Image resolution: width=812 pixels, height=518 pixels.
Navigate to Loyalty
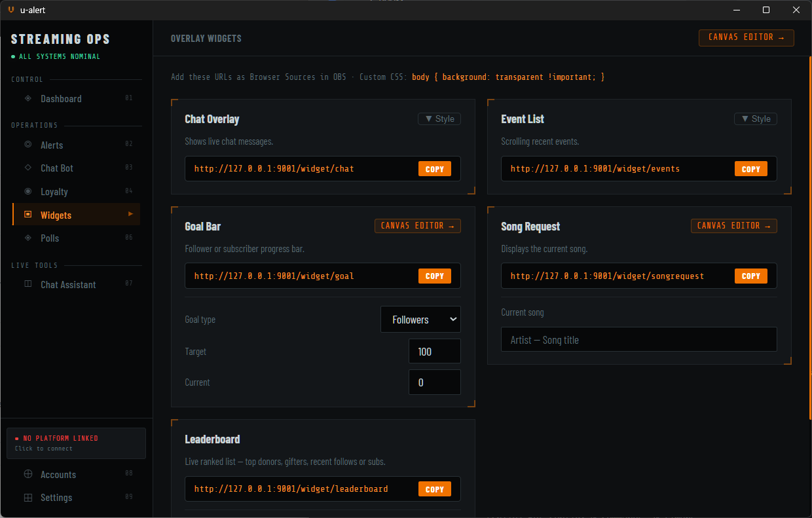tap(77, 191)
